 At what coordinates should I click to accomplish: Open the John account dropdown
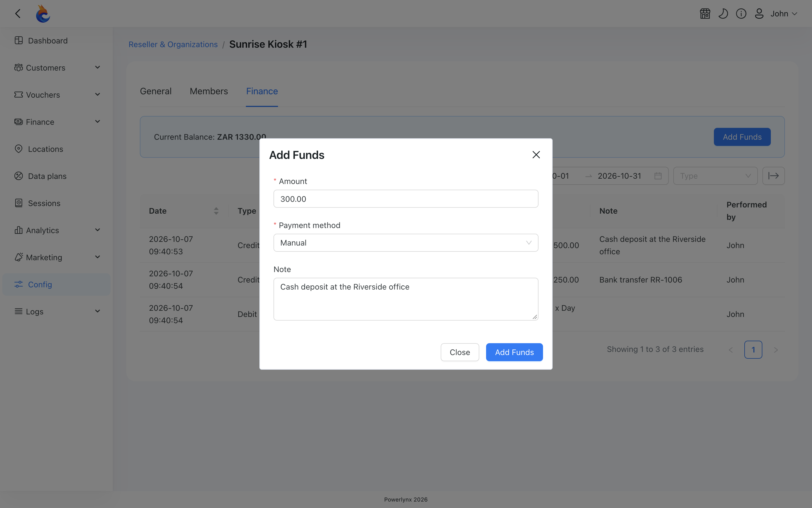point(784,14)
